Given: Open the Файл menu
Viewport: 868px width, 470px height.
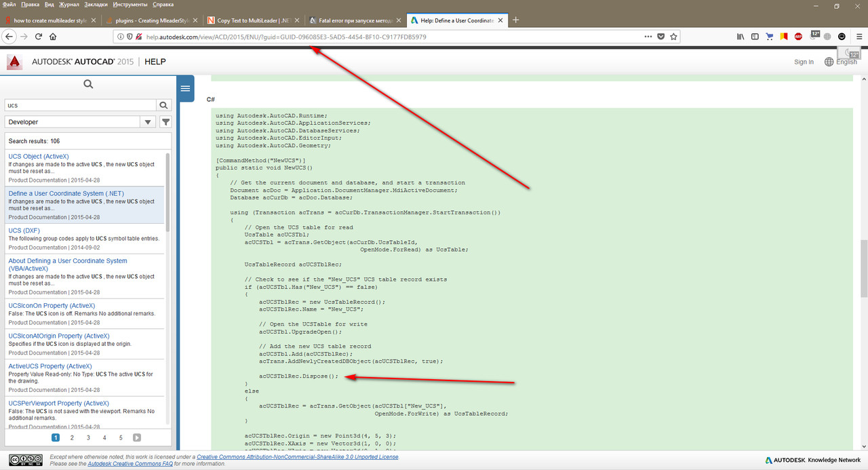Looking at the screenshot, I should click(9, 5).
